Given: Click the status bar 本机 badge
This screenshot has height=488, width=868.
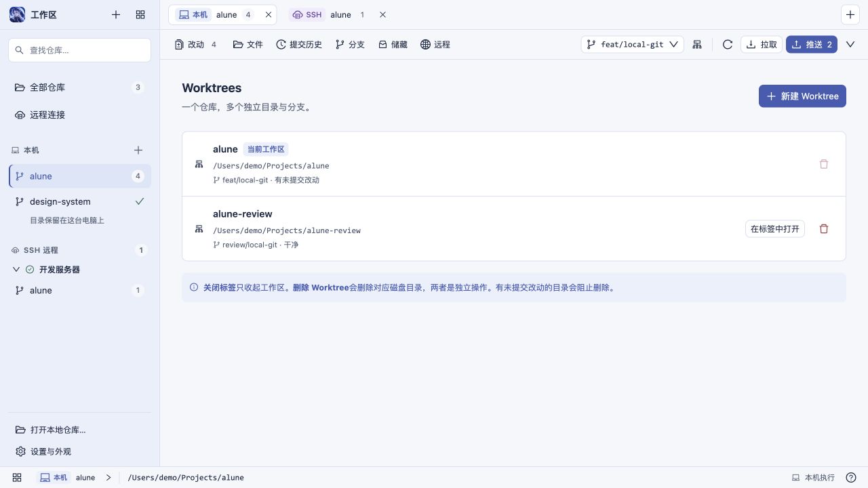Looking at the screenshot, I should click(x=54, y=478).
